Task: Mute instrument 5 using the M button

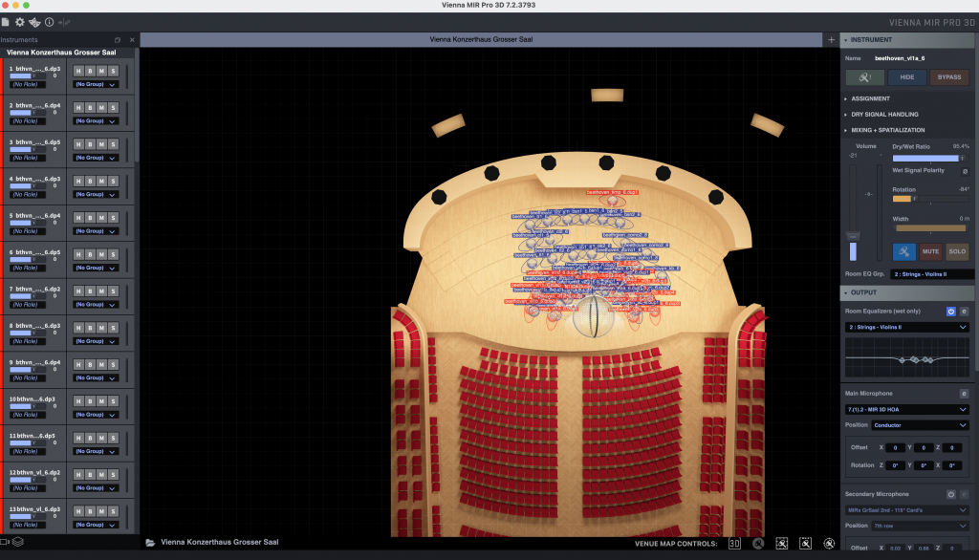Action: tap(101, 218)
